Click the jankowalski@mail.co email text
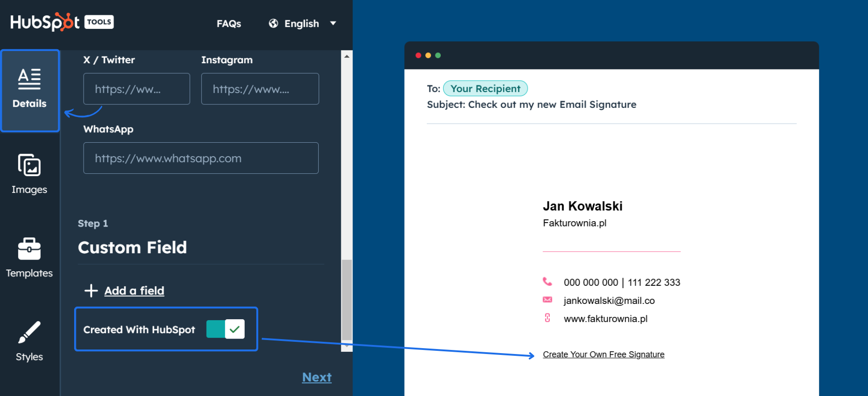Image resolution: width=868 pixels, height=396 pixels. 609,301
